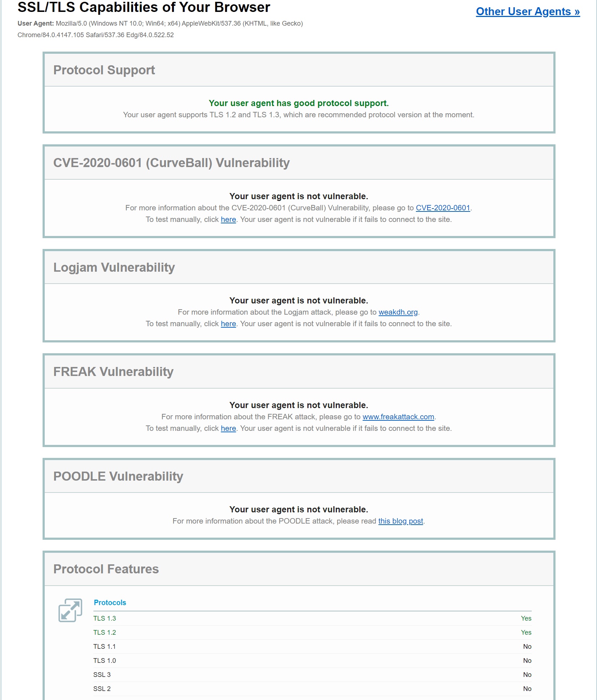Open the POODLE 'this blog post' link
The width and height of the screenshot is (597, 700).
click(x=400, y=521)
